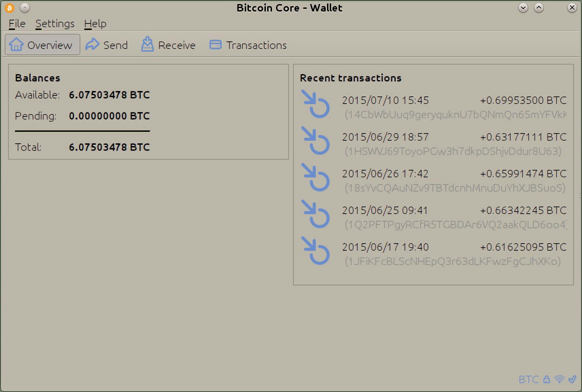Close the Bitcoin Core wallet window
The image size is (582, 392).
(x=572, y=8)
